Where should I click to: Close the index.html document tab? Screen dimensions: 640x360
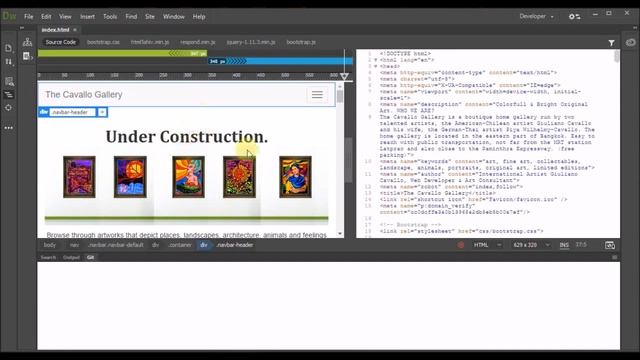click(x=75, y=30)
